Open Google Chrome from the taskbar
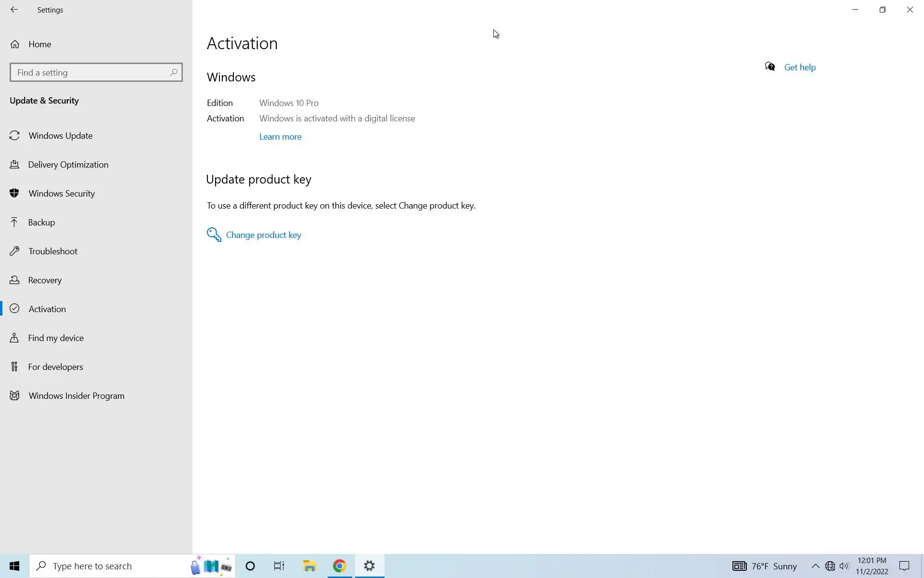 tap(339, 566)
